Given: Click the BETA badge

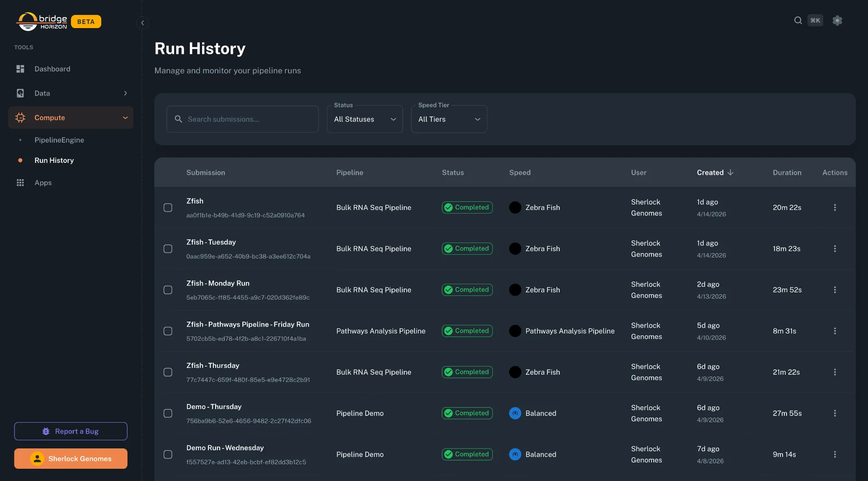Looking at the screenshot, I should (86, 22).
